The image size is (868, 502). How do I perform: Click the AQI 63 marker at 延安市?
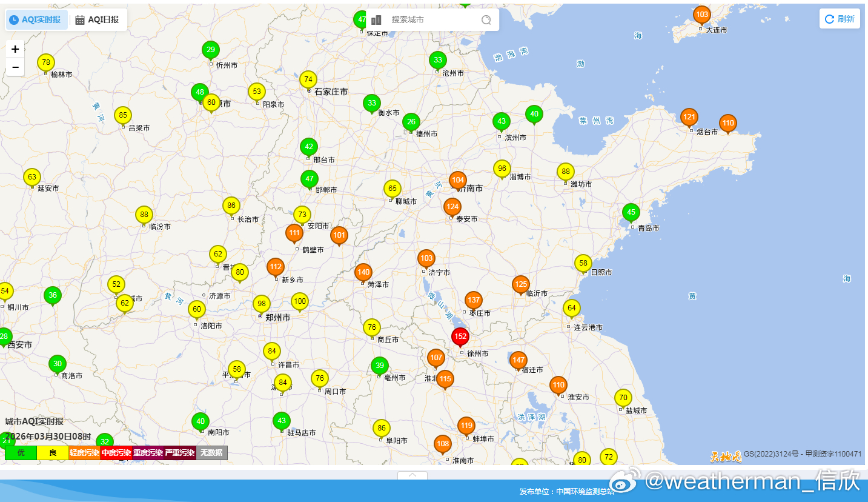(32, 177)
